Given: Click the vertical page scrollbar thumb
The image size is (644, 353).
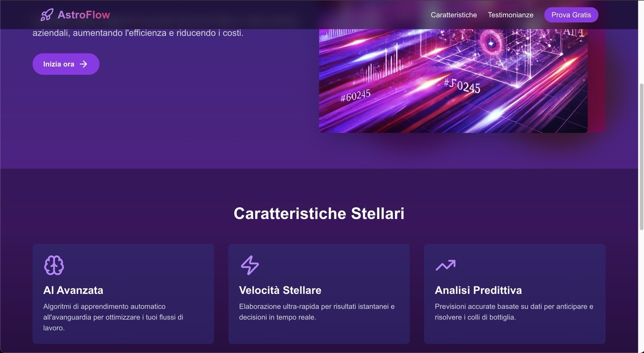Looking at the screenshot, I should click(x=641, y=157).
